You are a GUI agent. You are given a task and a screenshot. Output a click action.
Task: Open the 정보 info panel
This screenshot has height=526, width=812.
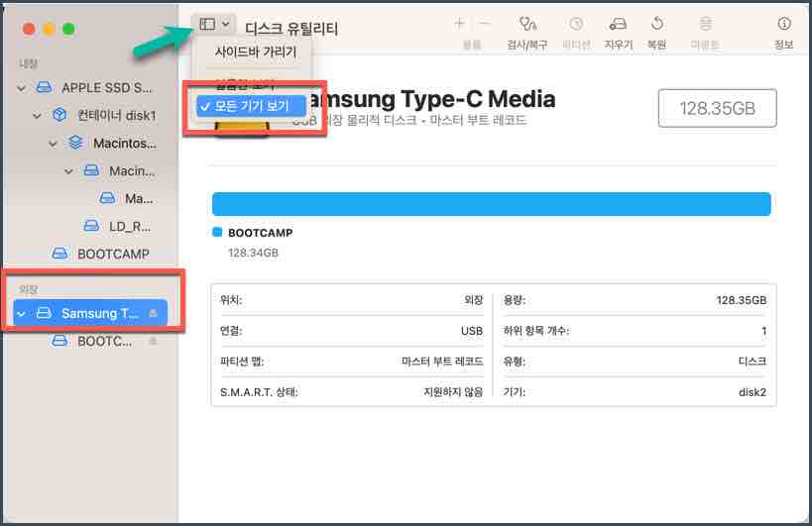click(x=783, y=24)
